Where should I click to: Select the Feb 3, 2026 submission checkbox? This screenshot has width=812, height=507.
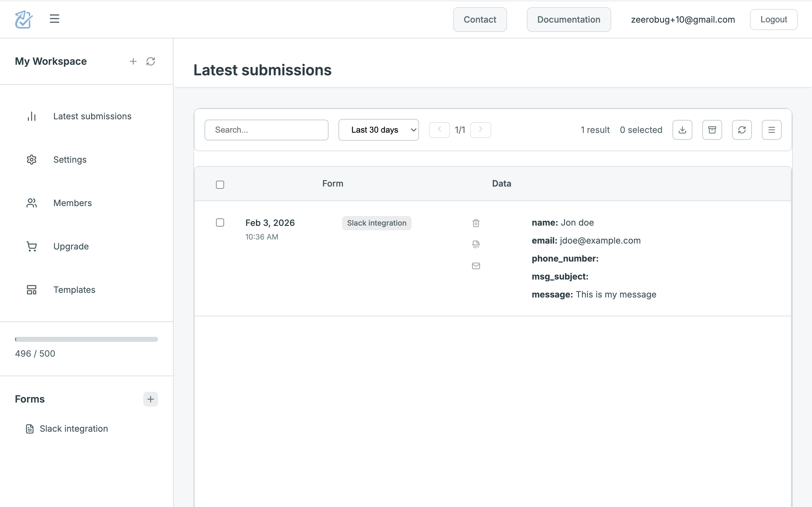220,223
